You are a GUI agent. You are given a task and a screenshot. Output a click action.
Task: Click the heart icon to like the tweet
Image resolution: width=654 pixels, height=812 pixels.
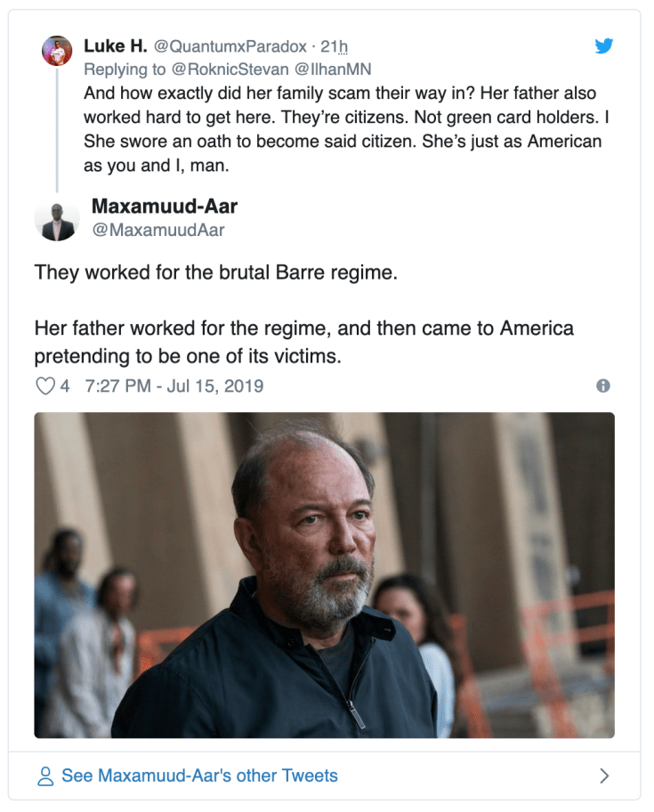46,386
